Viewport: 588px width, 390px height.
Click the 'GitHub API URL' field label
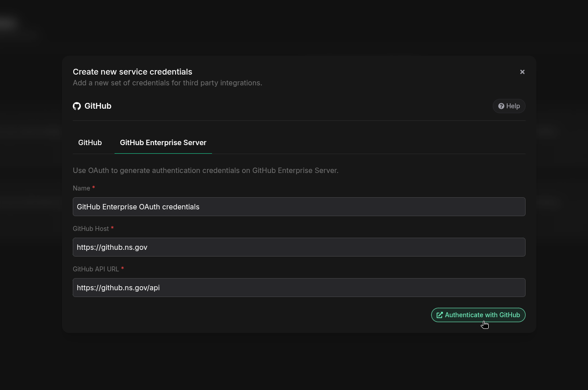click(x=96, y=269)
